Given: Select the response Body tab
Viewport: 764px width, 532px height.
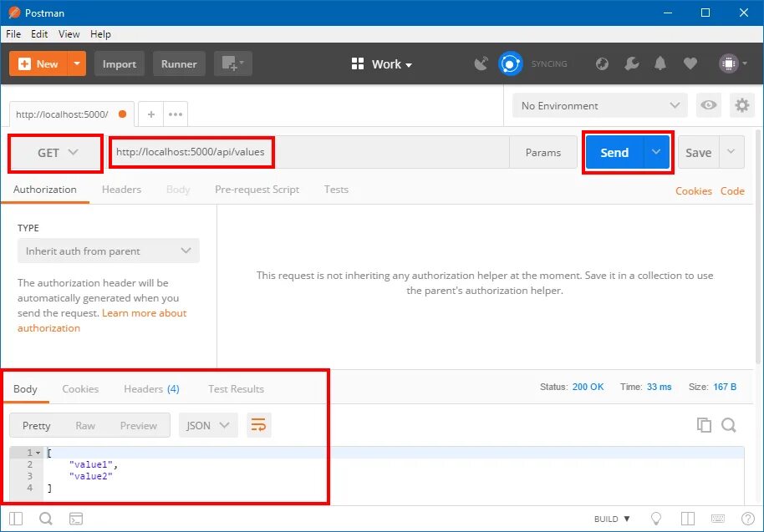Looking at the screenshot, I should coord(25,389).
